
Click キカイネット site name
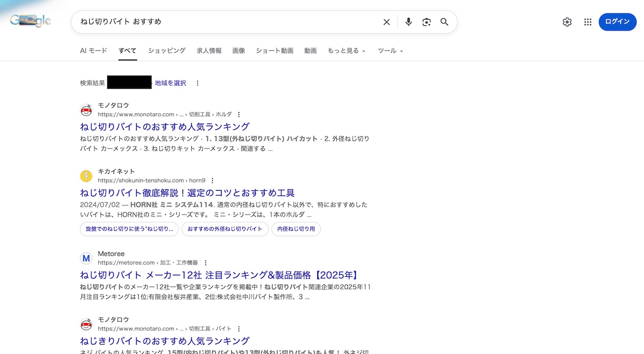pyautogui.click(x=116, y=171)
